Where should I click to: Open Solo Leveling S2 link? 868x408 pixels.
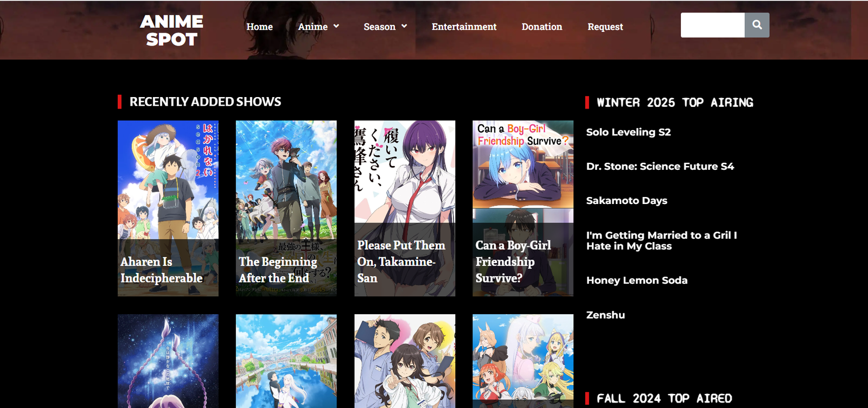[628, 132]
